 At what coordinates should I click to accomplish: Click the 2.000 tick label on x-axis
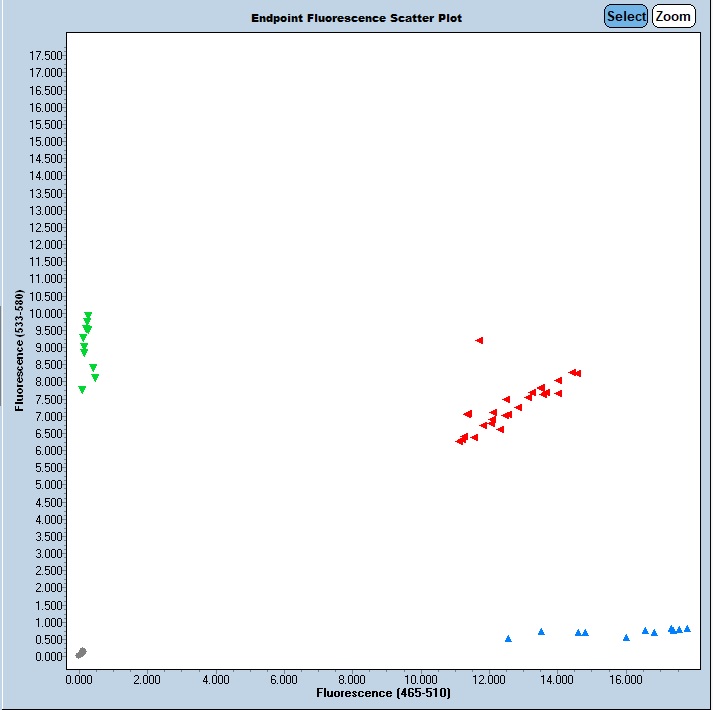click(x=147, y=678)
